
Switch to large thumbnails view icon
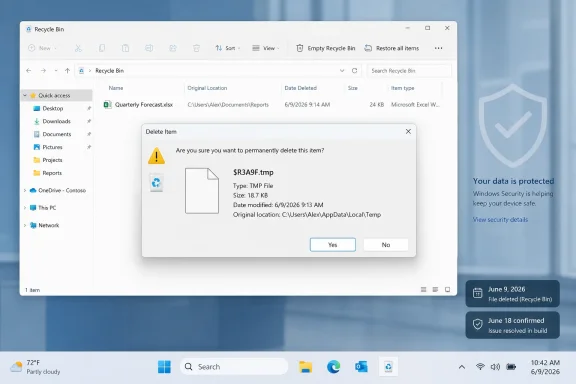tap(447, 290)
